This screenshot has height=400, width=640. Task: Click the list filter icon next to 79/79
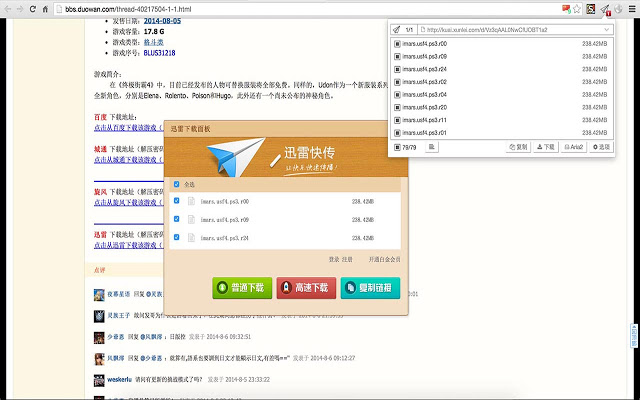[x=432, y=147]
